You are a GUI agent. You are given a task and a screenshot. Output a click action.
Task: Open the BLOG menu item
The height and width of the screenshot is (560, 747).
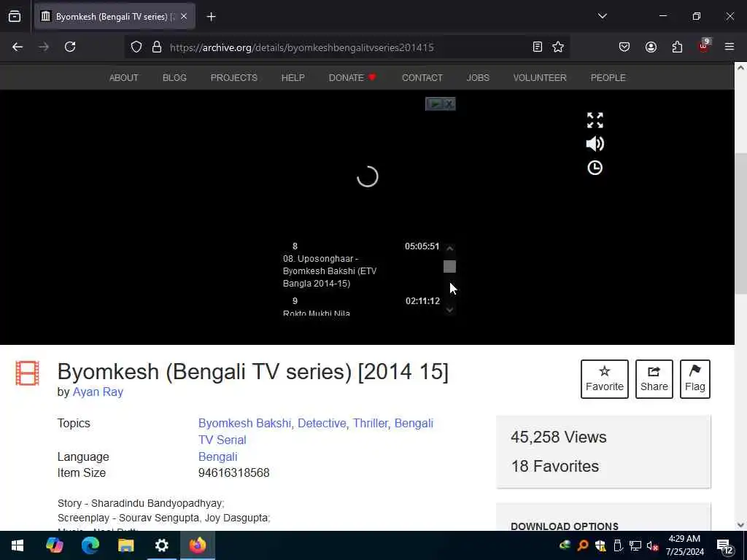(174, 77)
